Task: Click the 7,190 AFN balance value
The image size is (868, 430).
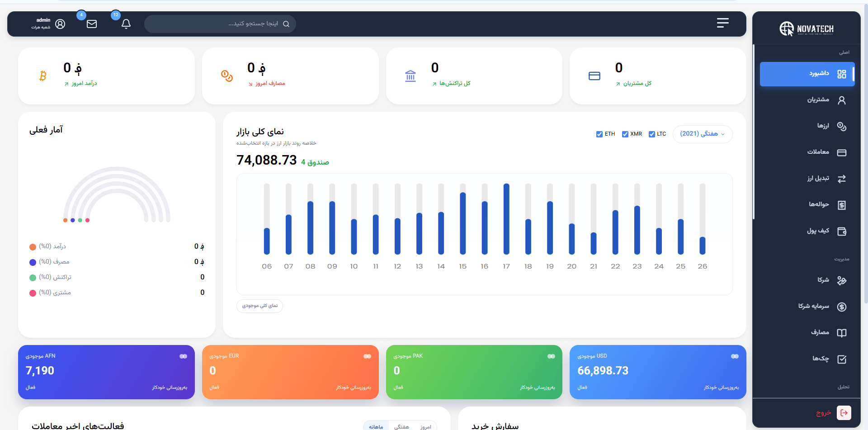Action: 40,371
